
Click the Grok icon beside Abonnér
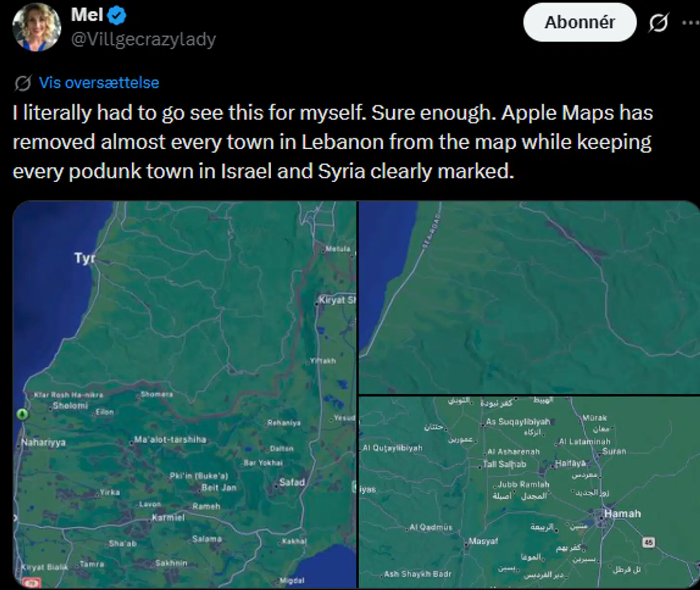[658, 22]
